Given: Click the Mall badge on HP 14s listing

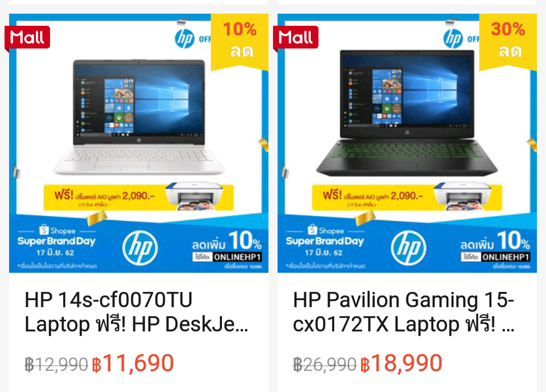Looking at the screenshot, I should tap(27, 37).
